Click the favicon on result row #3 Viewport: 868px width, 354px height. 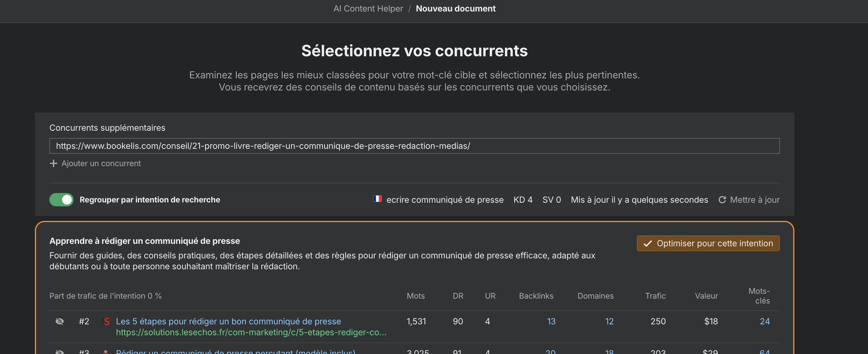tap(107, 352)
